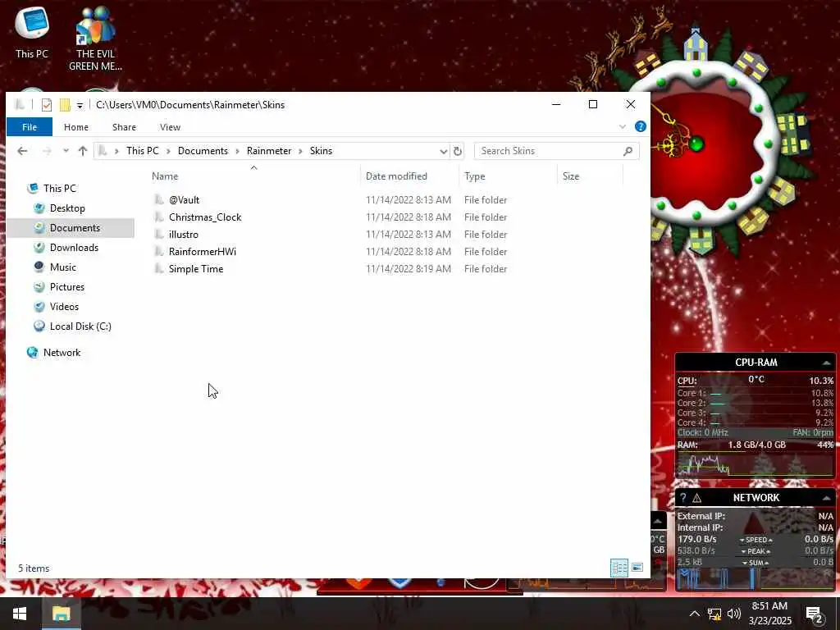This screenshot has width=840, height=630.
Task: Select This PC in navigation pane
Action: [x=59, y=189]
